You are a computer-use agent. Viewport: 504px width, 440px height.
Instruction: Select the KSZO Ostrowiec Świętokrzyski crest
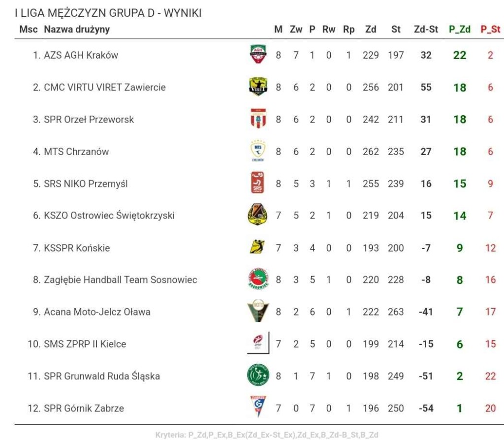pos(257,215)
